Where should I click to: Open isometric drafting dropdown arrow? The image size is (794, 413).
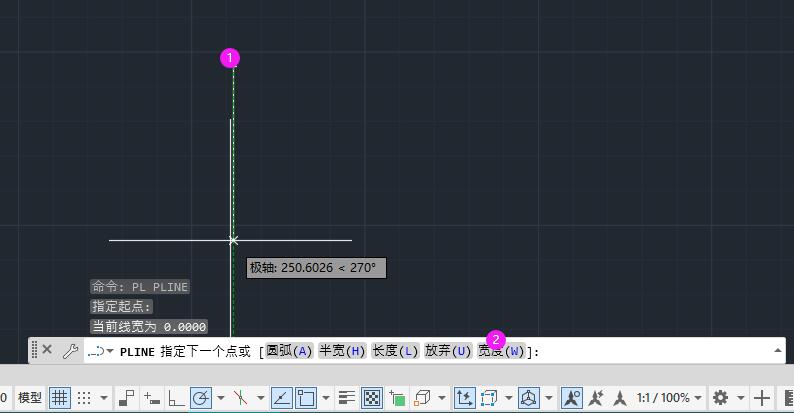(260, 398)
